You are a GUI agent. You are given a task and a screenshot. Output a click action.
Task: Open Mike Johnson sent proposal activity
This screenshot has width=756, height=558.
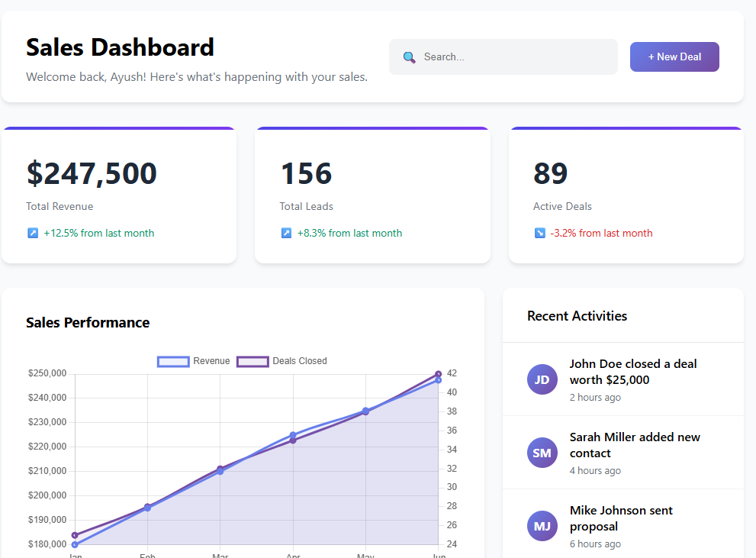click(621, 518)
